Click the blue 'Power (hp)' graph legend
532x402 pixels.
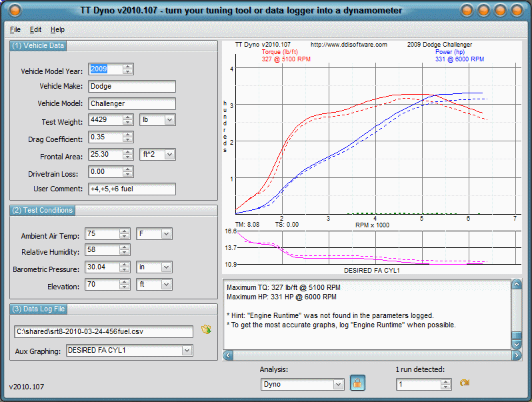point(450,52)
